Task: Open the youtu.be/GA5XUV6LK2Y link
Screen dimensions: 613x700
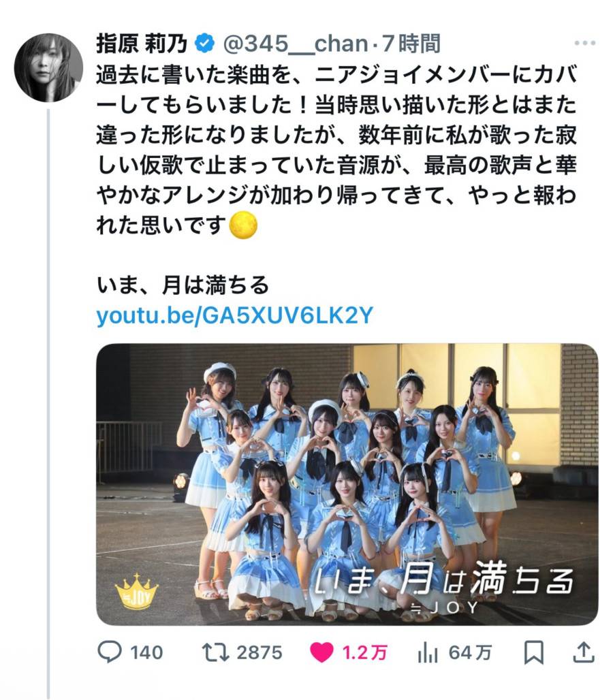Action: (x=234, y=316)
